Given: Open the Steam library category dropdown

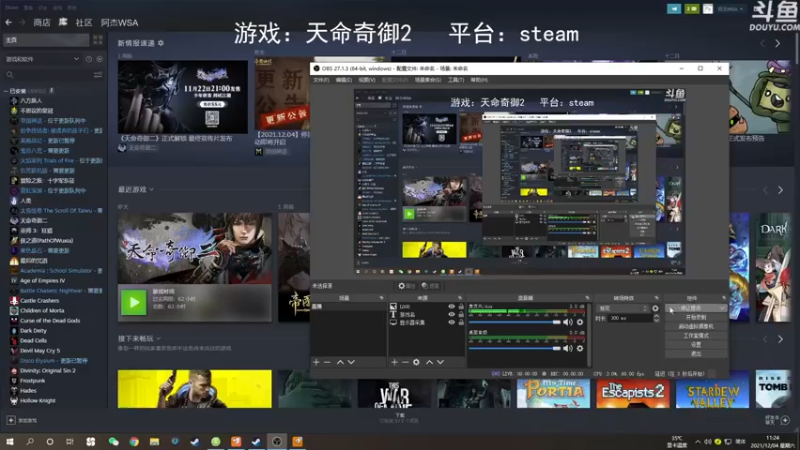Looking at the screenshot, I should pyautogui.click(x=42, y=59).
